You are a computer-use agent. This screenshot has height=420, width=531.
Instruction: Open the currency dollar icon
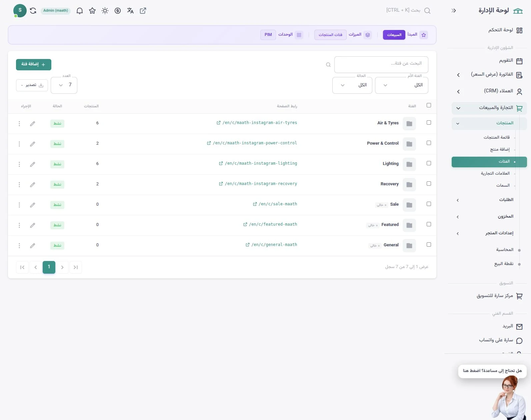(118, 11)
